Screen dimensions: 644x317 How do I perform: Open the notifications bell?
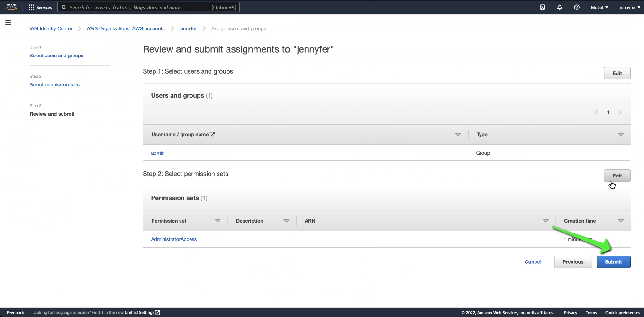point(560,7)
